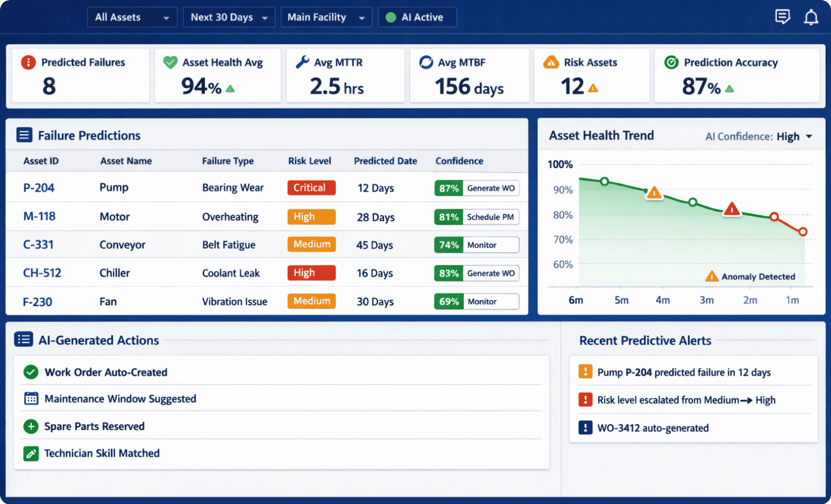Click the Predicted Failures alert icon
This screenshot has height=504, width=831.
28,62
